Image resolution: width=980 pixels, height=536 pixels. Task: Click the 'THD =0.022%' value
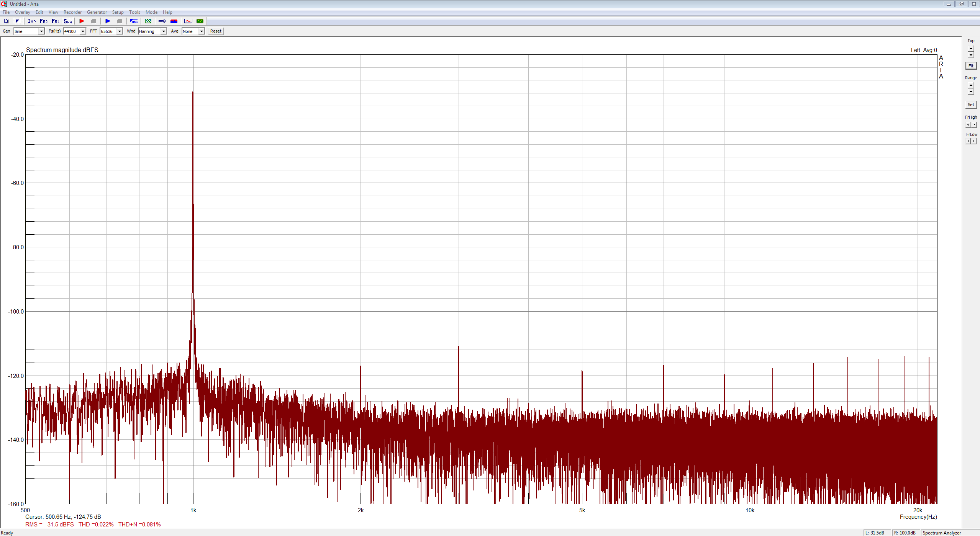tap(96, 525)
